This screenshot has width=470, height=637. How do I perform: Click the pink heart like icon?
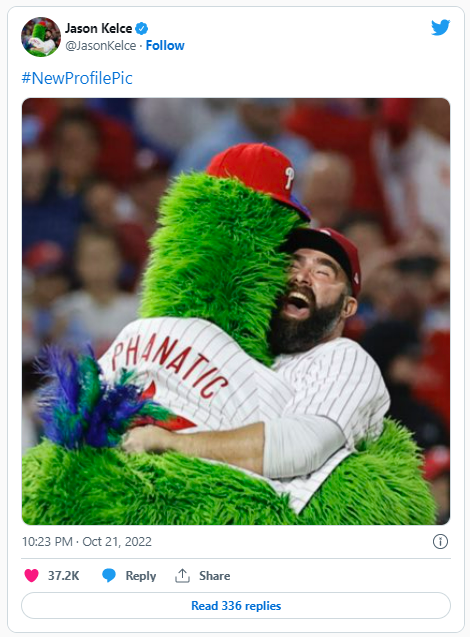(31, 575)
